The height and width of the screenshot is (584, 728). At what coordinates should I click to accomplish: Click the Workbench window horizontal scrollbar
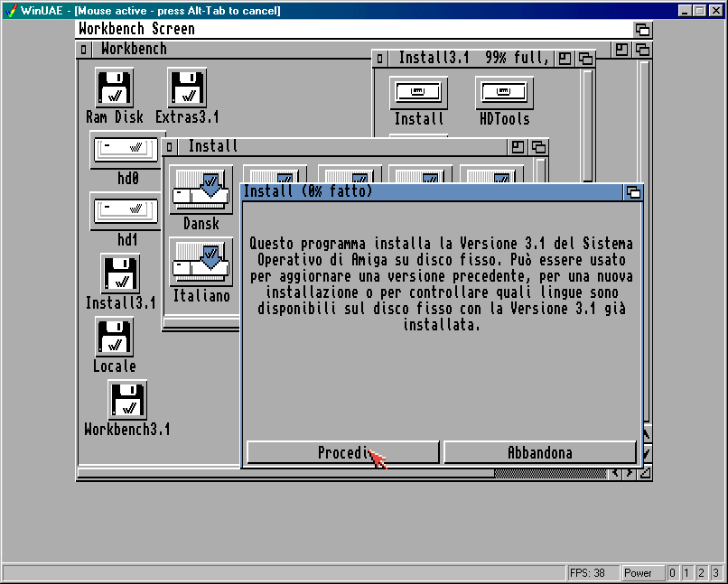pos(342,473)
